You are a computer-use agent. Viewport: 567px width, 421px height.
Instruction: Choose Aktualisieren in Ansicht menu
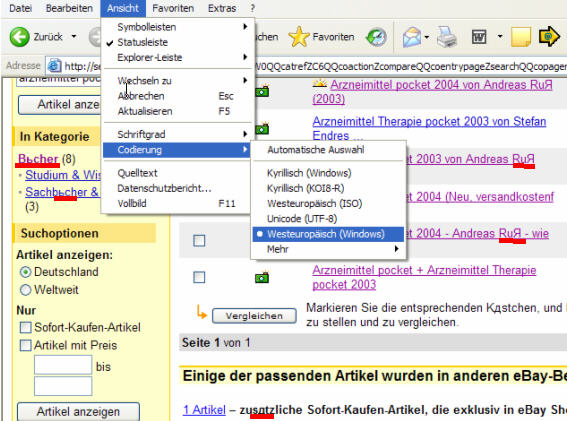coord(177,111)
